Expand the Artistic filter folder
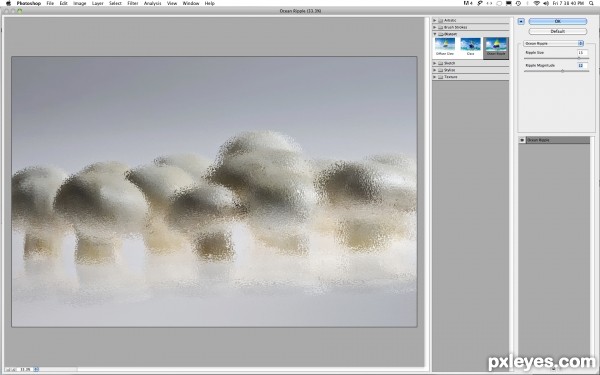 tap(435, 20)
